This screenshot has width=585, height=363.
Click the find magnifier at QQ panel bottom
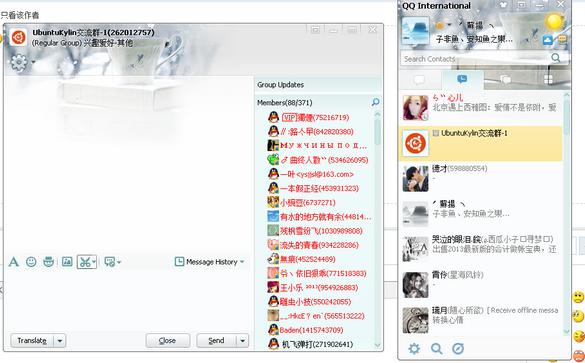(x=437, y=349)
